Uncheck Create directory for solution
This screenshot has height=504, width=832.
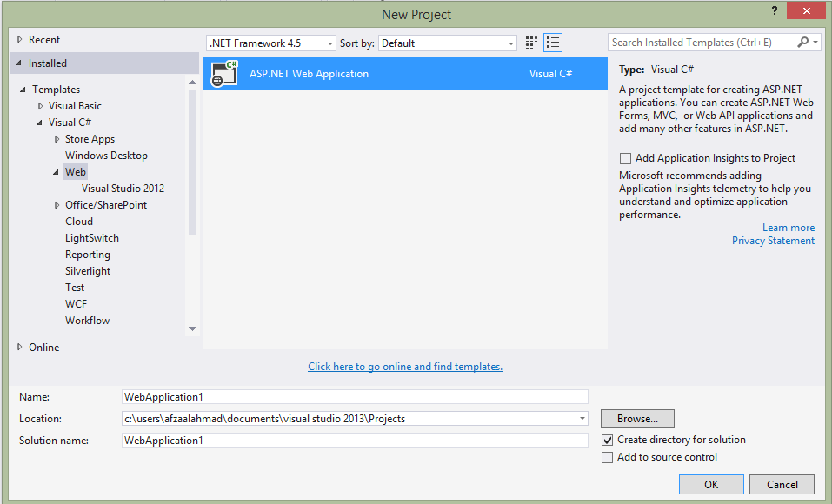(x=608, y=441)
